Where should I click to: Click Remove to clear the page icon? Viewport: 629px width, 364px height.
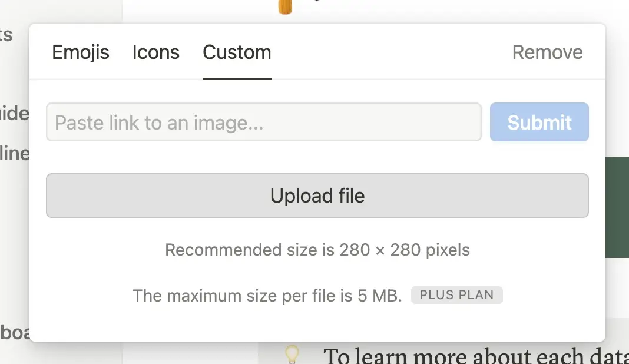547,52
